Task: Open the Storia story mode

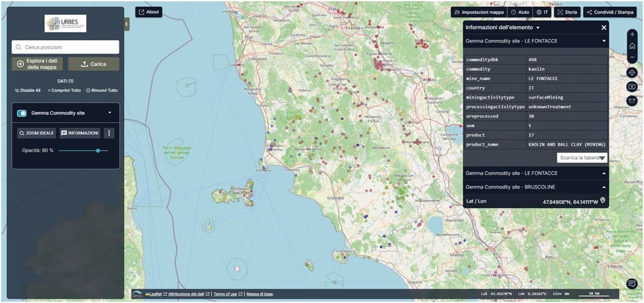Action: [567, 12]
